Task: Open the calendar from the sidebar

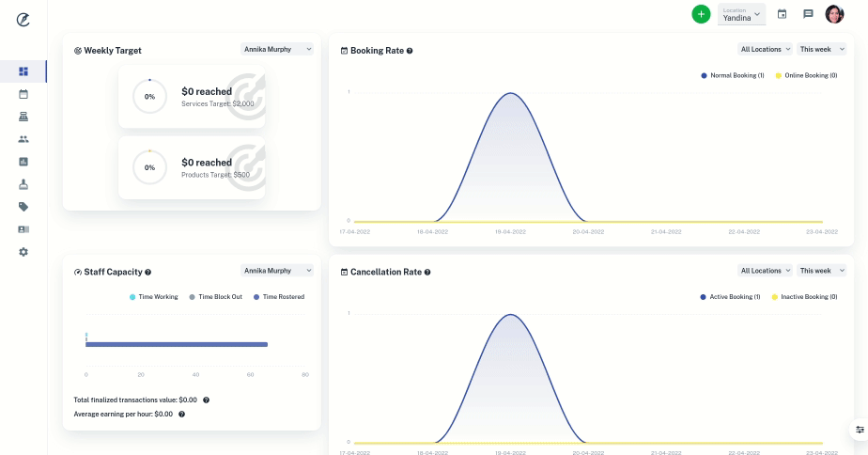Action: [23, 94]
